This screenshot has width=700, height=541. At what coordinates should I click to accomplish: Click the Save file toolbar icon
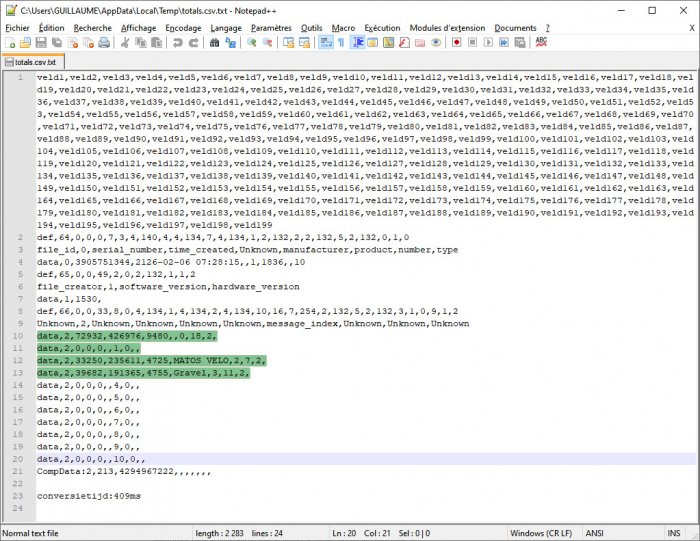point(41,43)
